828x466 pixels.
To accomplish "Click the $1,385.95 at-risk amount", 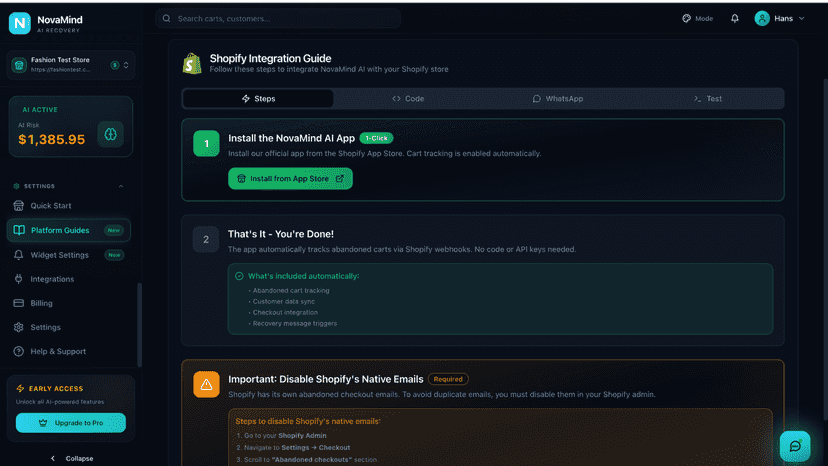I will [x=52, y=139].
